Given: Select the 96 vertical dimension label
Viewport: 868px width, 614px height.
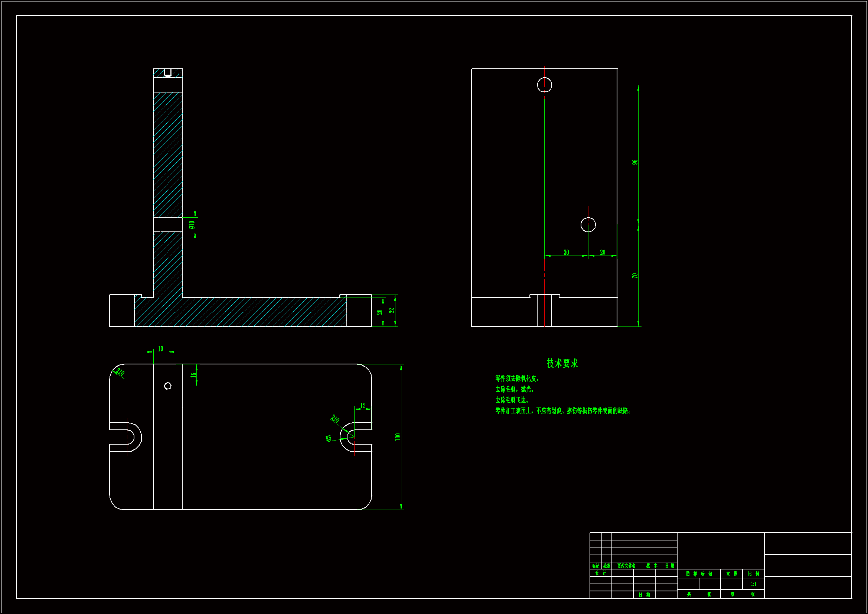Looking at the screenshot, I should click(635, 162).
